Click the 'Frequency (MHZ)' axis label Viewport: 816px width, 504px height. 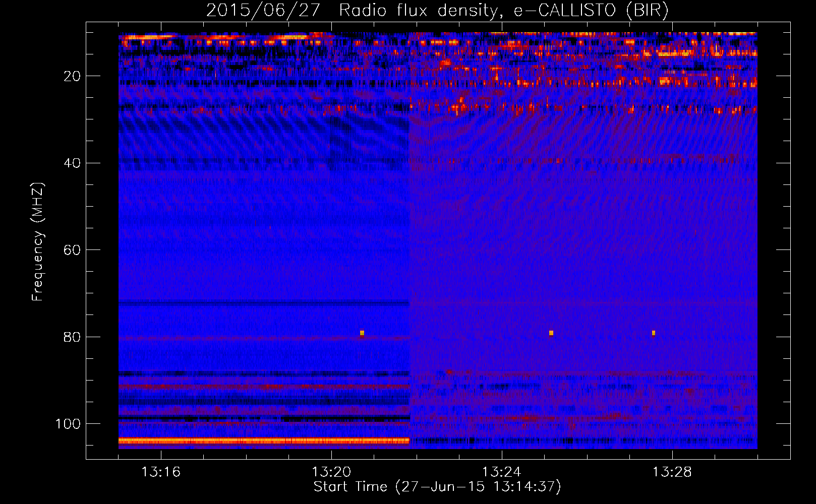(37, 242)
